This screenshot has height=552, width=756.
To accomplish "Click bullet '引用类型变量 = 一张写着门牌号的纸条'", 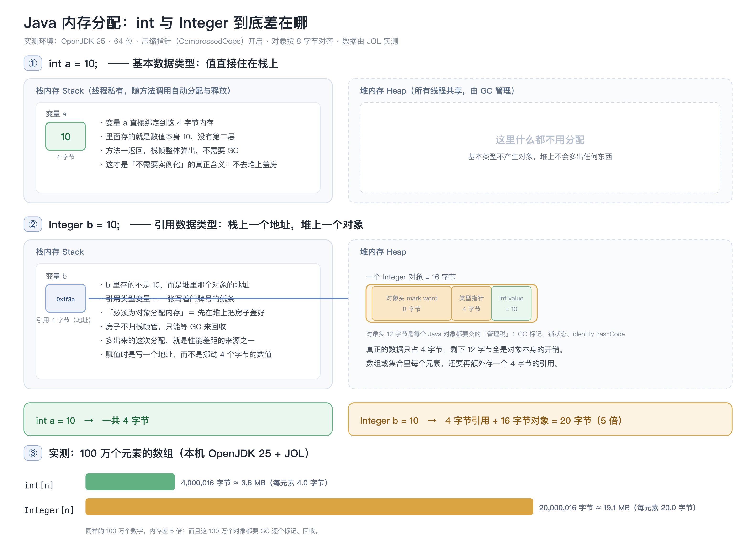I will tap(167, 299).
